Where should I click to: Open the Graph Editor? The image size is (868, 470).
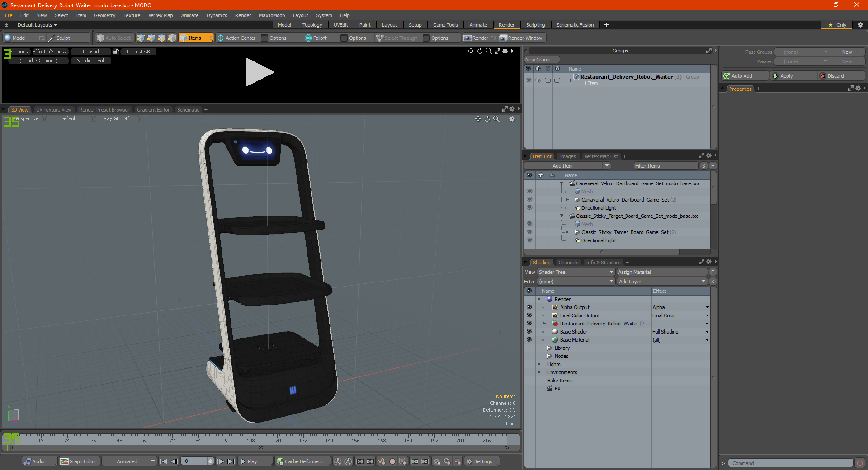[78, 461]
